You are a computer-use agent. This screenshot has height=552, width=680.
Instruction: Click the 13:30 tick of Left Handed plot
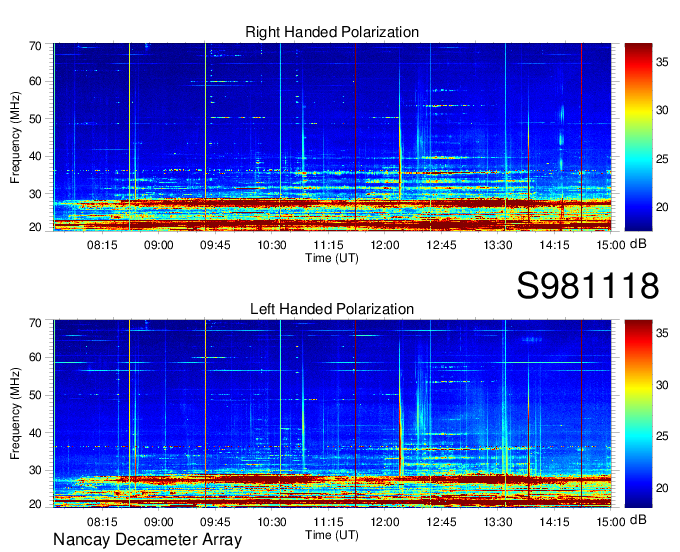tap(498, 522)
